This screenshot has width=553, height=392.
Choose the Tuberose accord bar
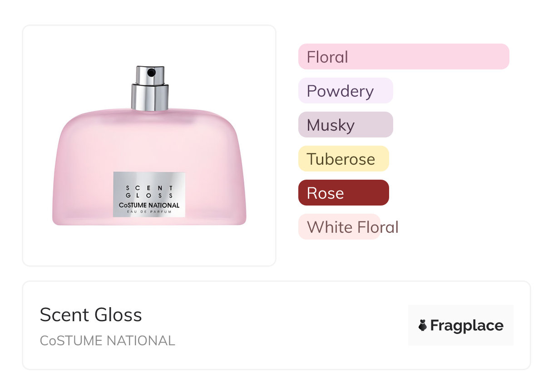pos(343,159)
